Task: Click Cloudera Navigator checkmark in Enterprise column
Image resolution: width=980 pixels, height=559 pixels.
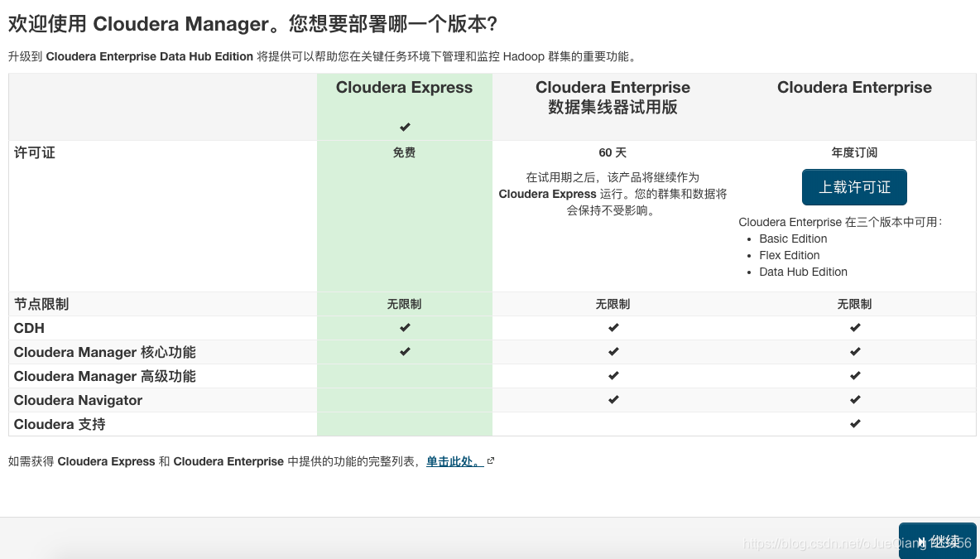Action: (x=855, y=399)
